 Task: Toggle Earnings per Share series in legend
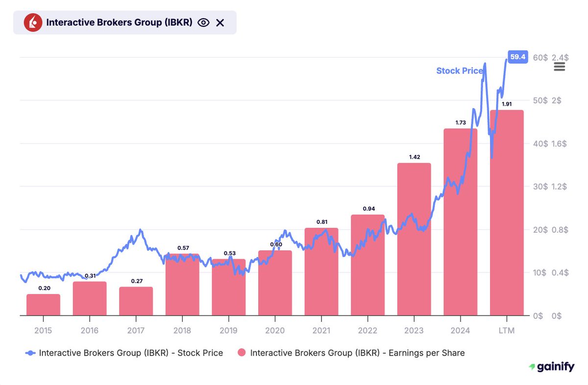point(351,353)
